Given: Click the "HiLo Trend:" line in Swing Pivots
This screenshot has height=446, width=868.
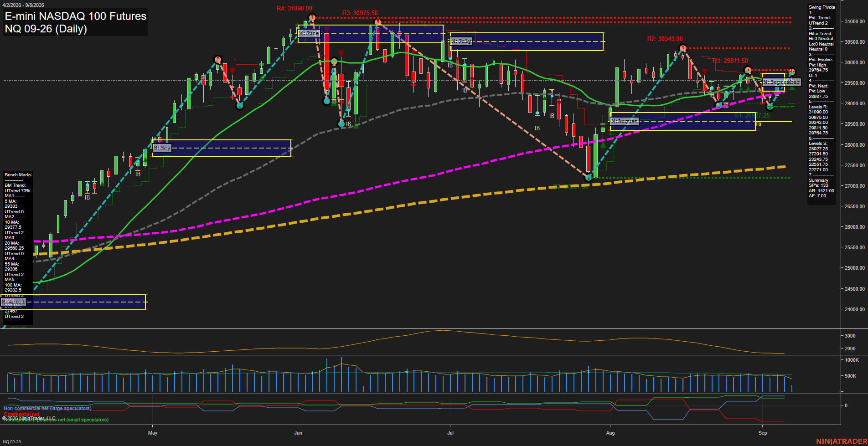Looking at the screenshot, I should click(820, 34).
